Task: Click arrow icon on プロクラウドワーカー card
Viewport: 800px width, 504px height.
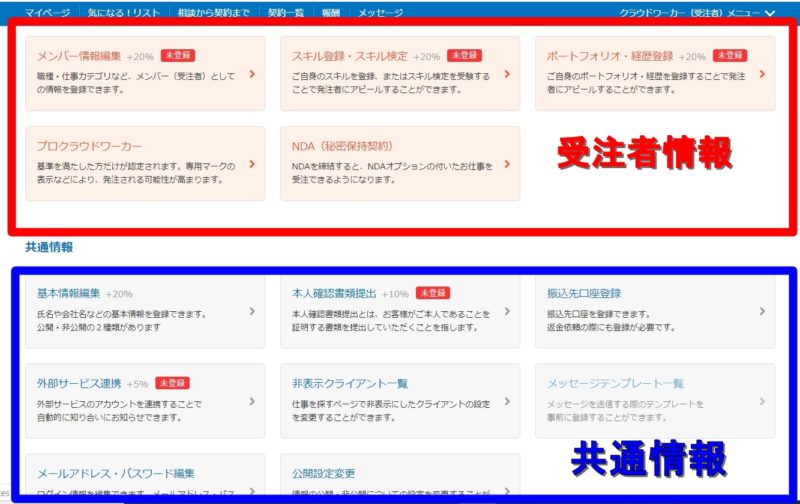Action: (x=252, y=164)
